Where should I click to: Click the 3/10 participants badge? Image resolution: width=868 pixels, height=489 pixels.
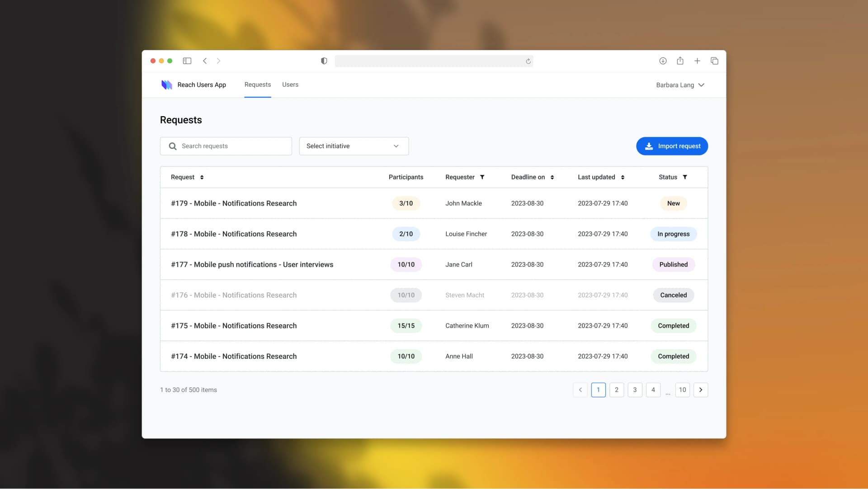point(406,204)
